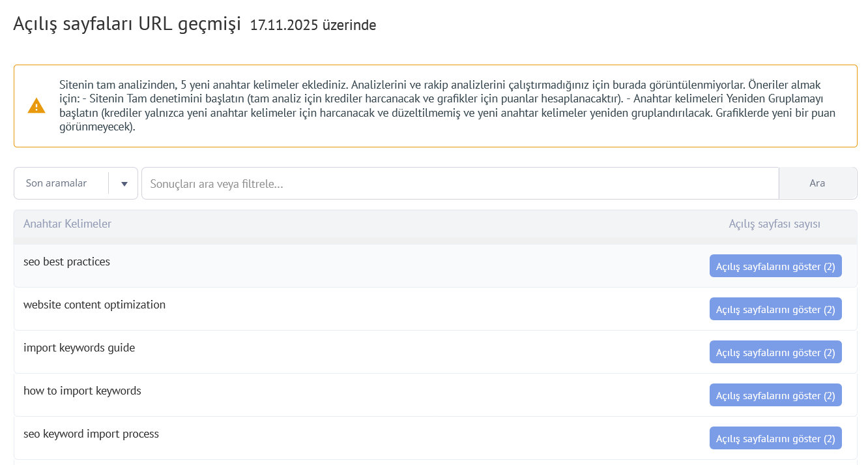
Task: Click the date text '17.11.2025 üzerinde'
Action: [x=313, y=25]
